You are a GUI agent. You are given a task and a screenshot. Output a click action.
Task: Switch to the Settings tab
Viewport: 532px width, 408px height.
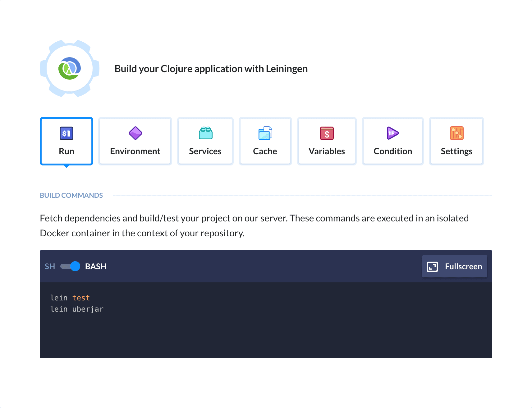click(456, 141)
